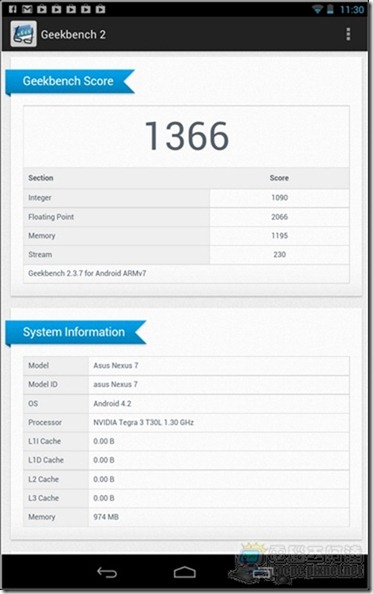Select the Stream row label
This screenshot has width=373, height=594.
click(x=40, y=255)
